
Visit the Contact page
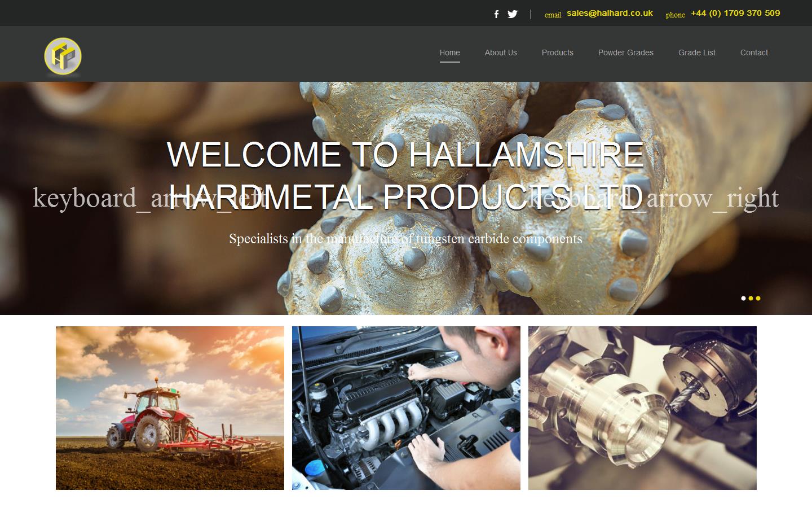pyautogui.click(x=754, y=52)
